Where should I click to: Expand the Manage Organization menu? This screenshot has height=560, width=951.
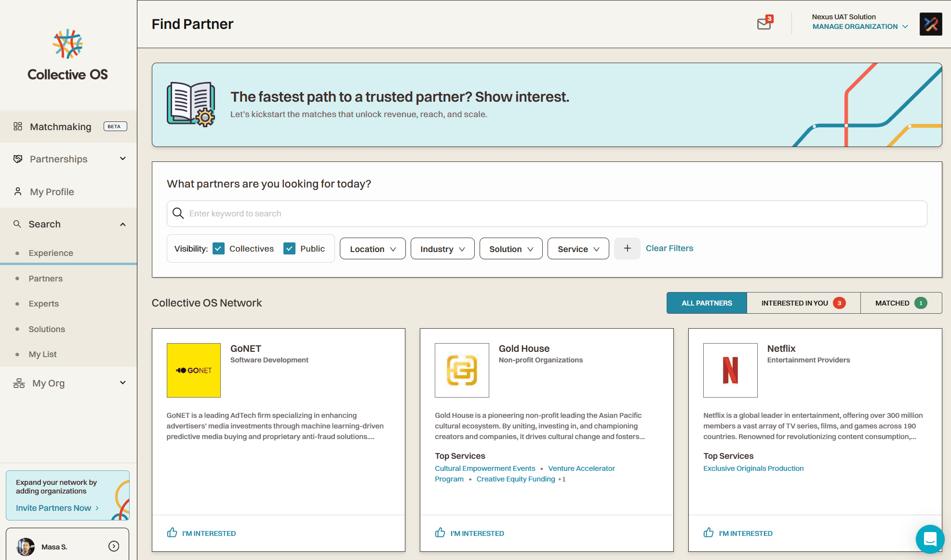[860, 27]
